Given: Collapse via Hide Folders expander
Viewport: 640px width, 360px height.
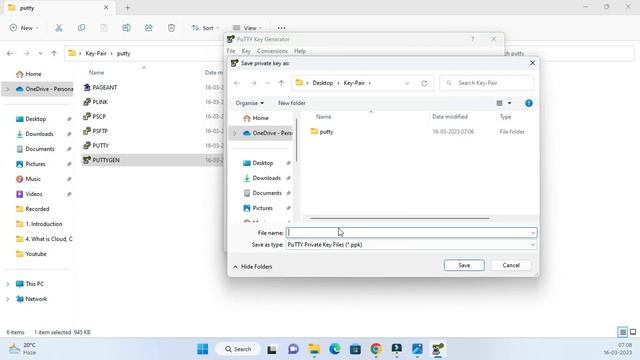Looking at the screenshot, I should pos(253,267).
